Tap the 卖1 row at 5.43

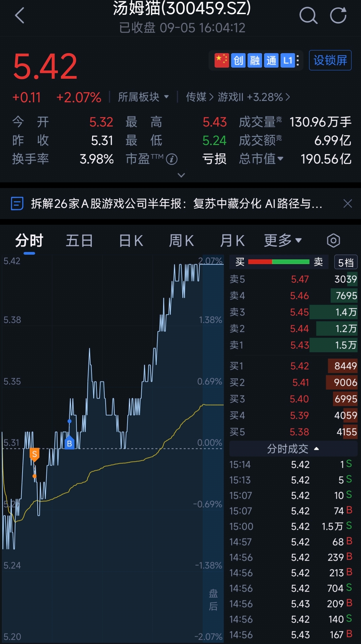[293, 345]
